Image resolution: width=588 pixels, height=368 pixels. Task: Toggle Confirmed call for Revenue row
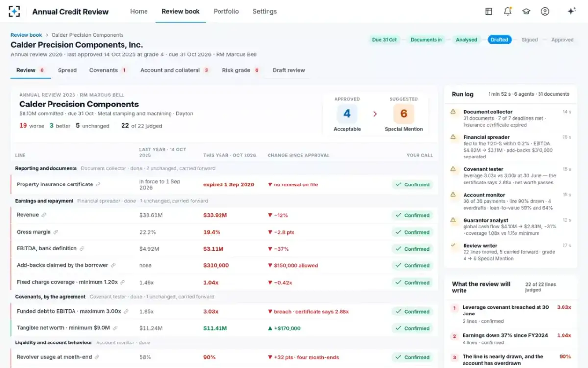click(413, 215)
